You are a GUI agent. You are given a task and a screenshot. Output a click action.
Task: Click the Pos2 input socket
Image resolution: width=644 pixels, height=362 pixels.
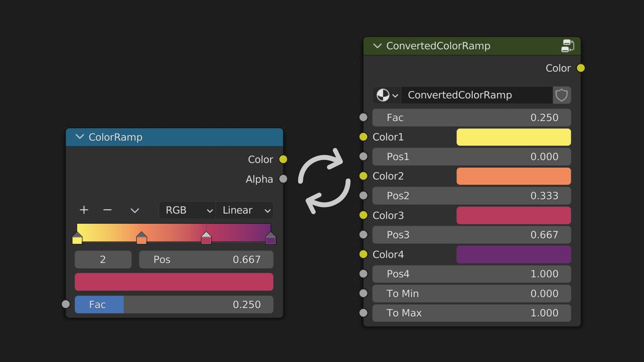pos(364,196)
